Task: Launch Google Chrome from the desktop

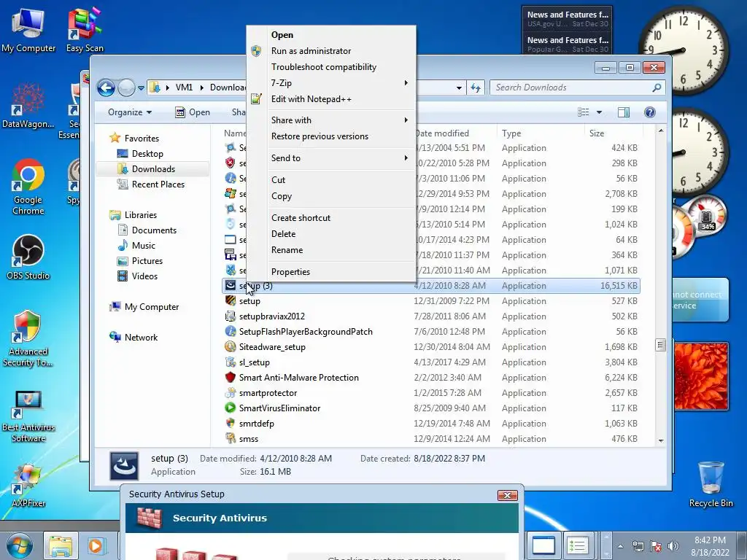Action: click(x=28, y=187)
